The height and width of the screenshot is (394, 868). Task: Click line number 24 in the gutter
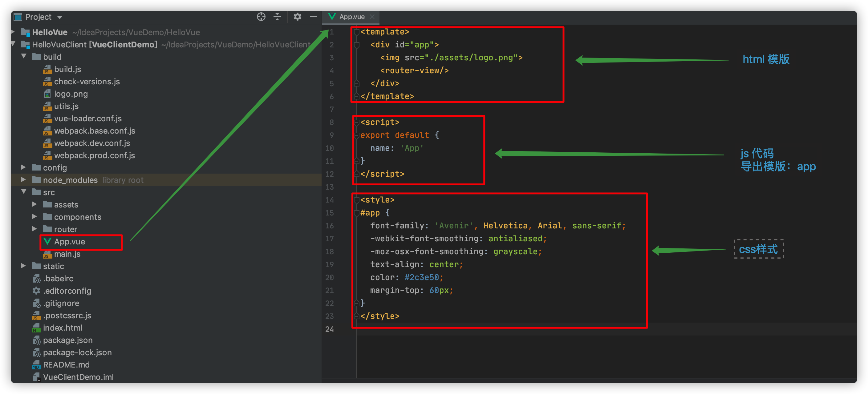(x=329, y=329)
